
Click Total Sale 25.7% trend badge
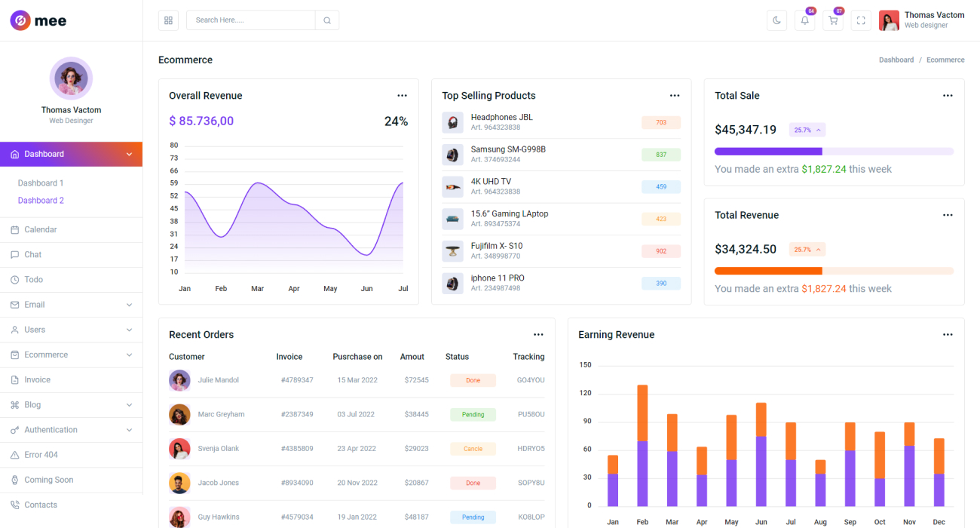(x=807, y=130)
